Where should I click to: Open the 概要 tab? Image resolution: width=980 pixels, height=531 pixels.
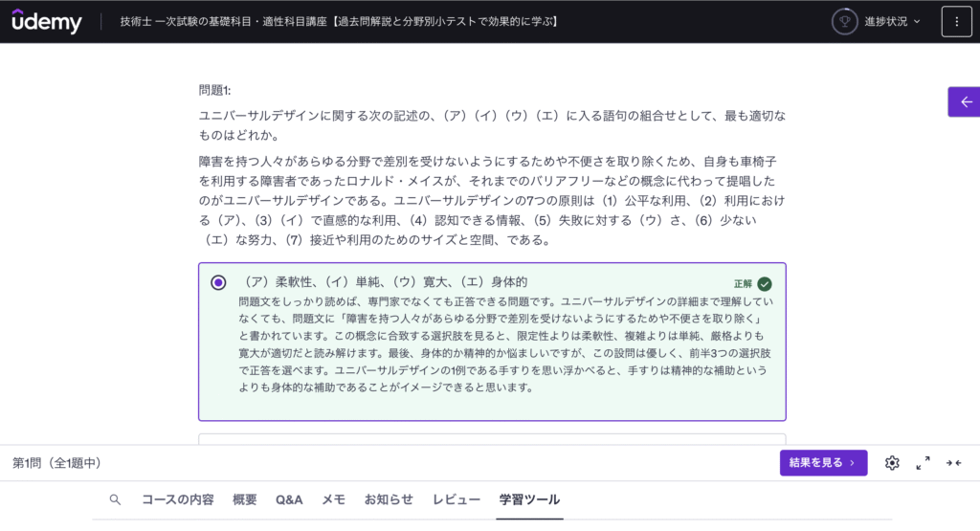point(245,499)
